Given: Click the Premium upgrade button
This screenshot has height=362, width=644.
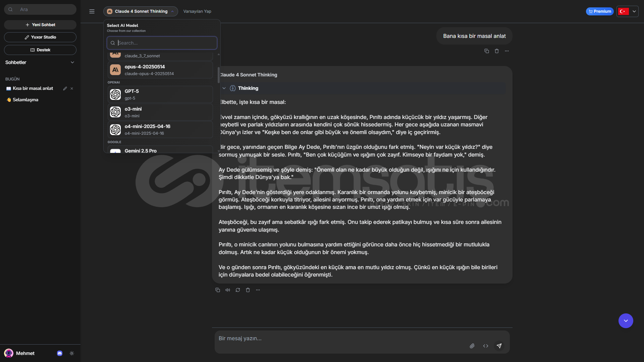Looking at the screenshot, I should pyautogui.click(x=600, y=11).
